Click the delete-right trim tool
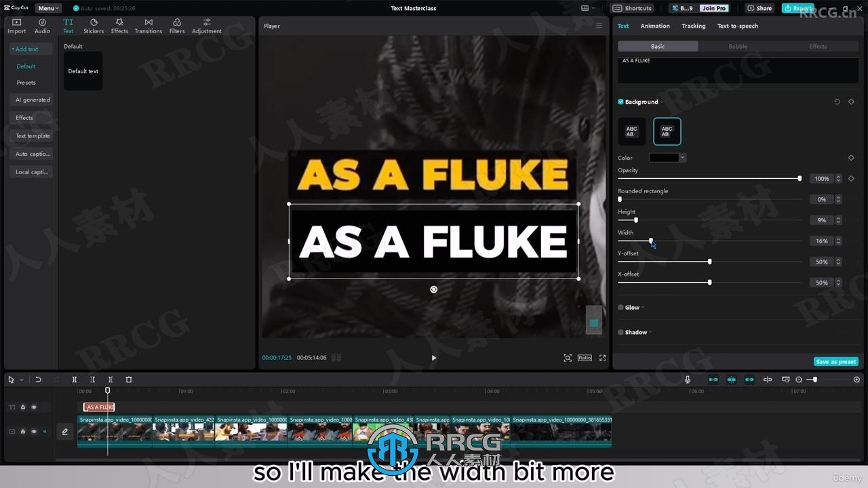The image size is (868, 488). (111, 380)
